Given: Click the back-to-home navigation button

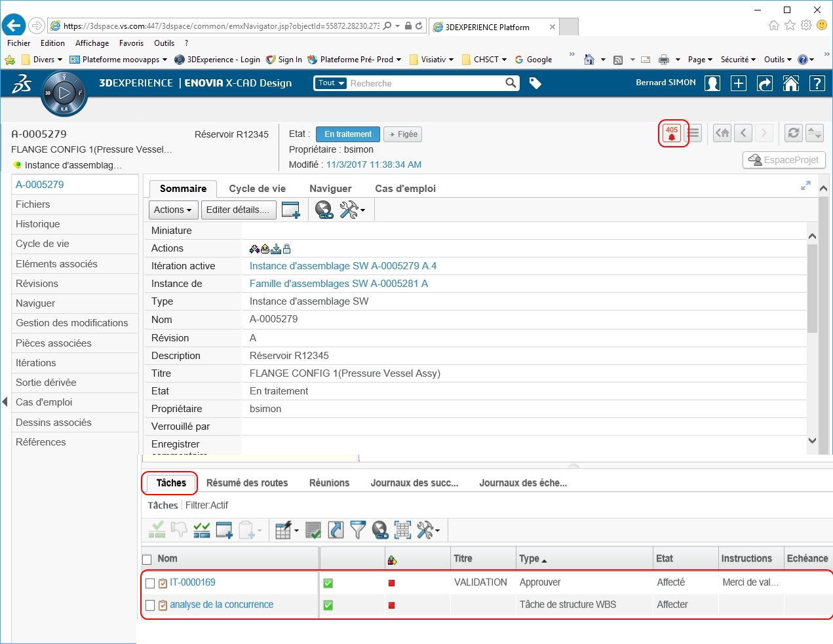Looking at the screenshot, I should [x=722, y=133].
